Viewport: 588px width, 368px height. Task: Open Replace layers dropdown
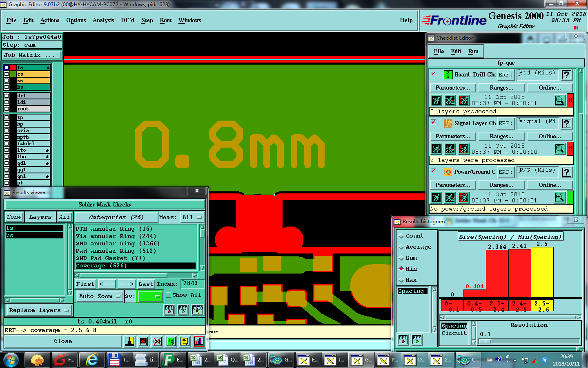click(38, 310)
